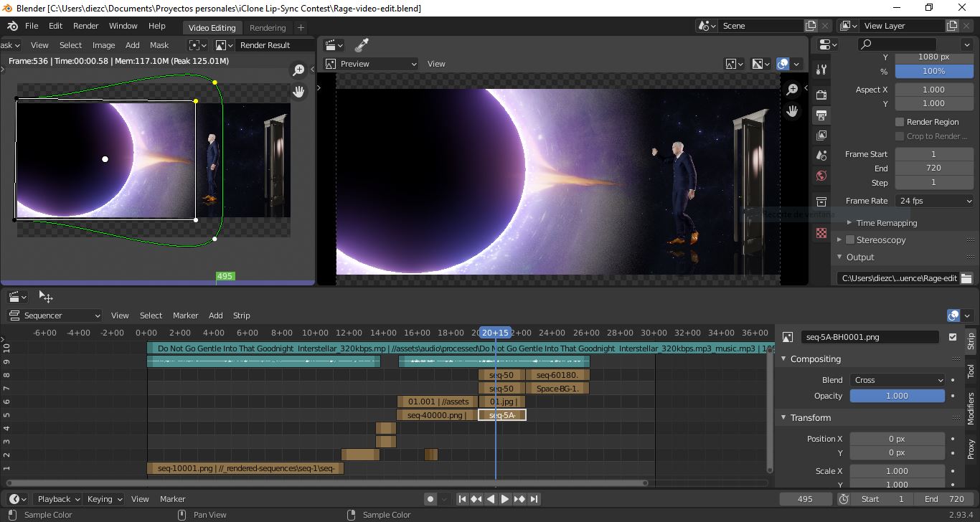Open the Proxy sidebar tab
The width and height of the screenshot is (980, 522).
tap(971, 450)
